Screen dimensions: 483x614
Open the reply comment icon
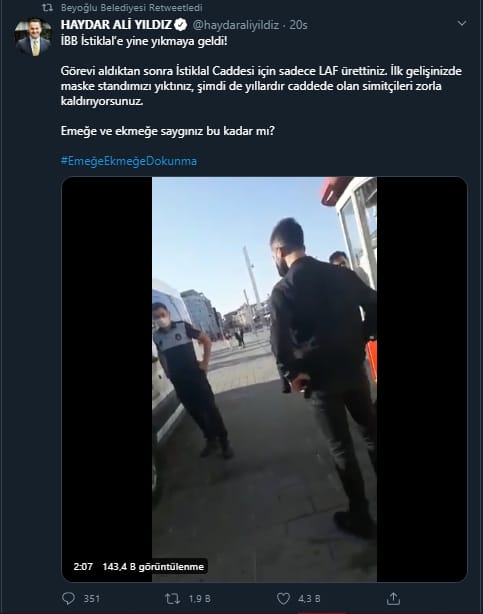click(x=69, y=598)
